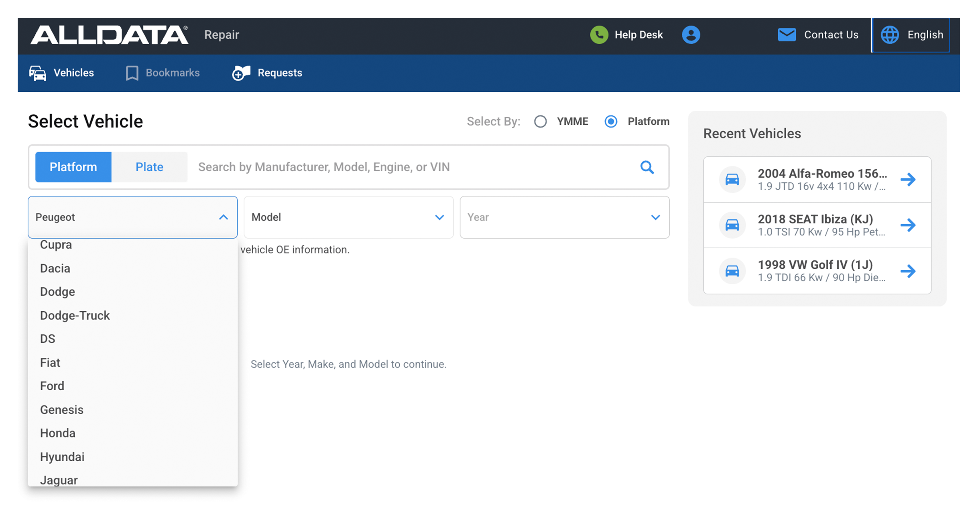Click the Contact Us envelope icon
The height and width of the screenshot is (523, 980).
(x=787, y=35)
